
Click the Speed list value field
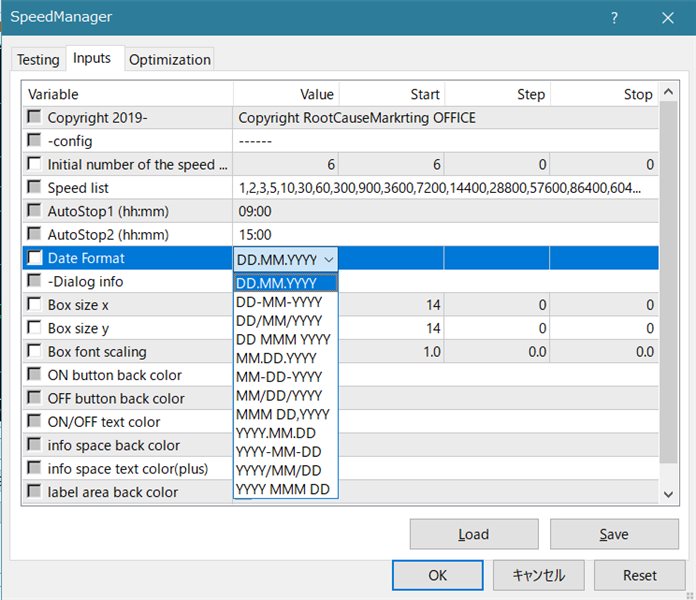pyautogui.click(x=446, y=188)
